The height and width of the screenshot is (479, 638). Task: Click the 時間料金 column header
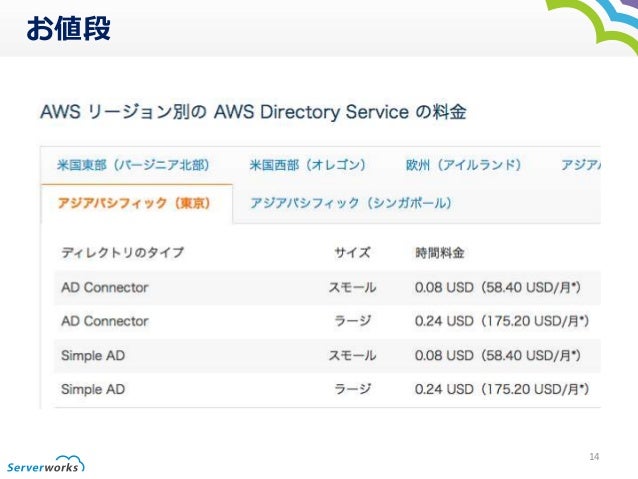click(440, 253)
